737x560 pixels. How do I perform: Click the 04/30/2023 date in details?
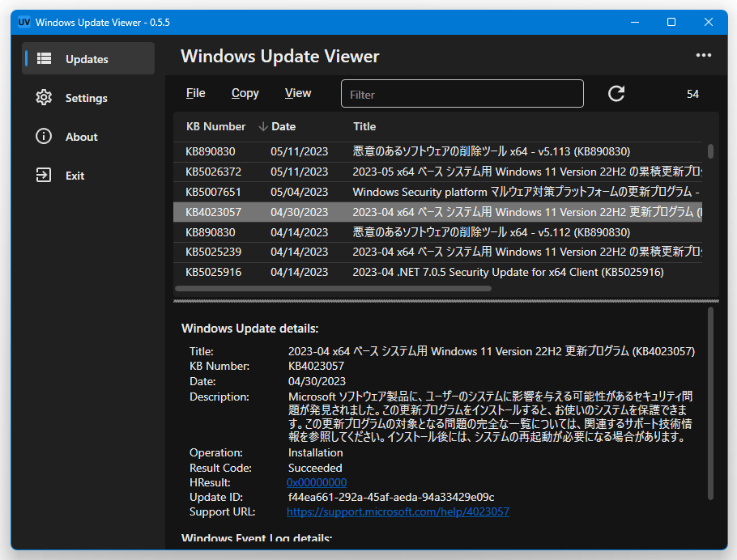[x=317, y=381]
